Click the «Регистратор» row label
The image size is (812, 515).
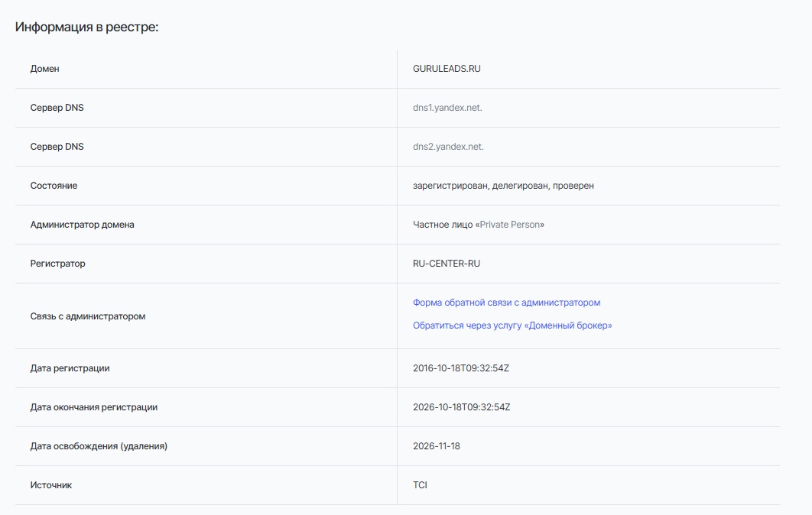57,264
